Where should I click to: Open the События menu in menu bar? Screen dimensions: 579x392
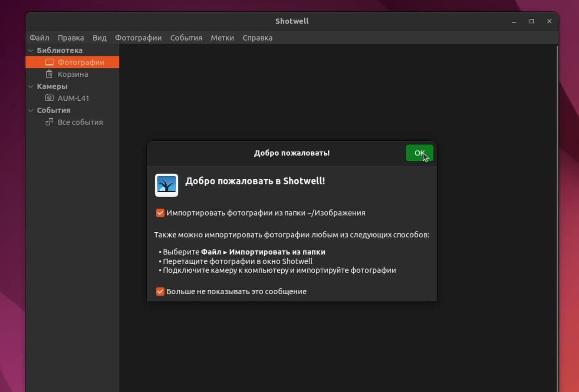click(x=186, y=38)
